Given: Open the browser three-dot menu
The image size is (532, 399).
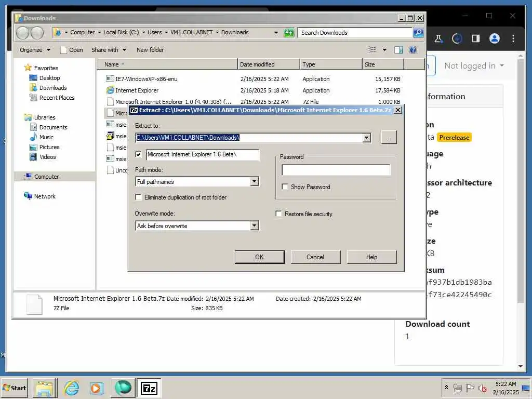Looking at the screenshot, I should coord(513,38).
